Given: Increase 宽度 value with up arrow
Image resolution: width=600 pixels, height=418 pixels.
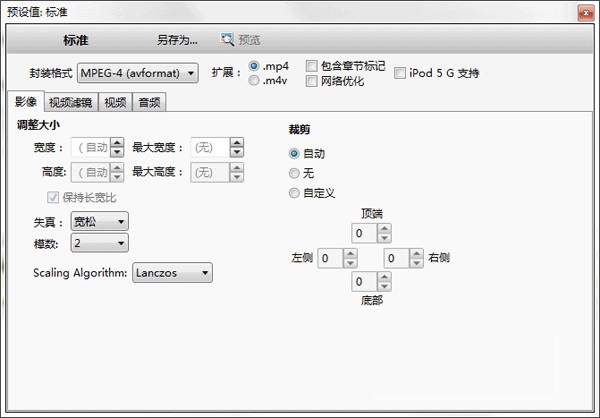Looking at the screenshot, I should click(117, 143).
